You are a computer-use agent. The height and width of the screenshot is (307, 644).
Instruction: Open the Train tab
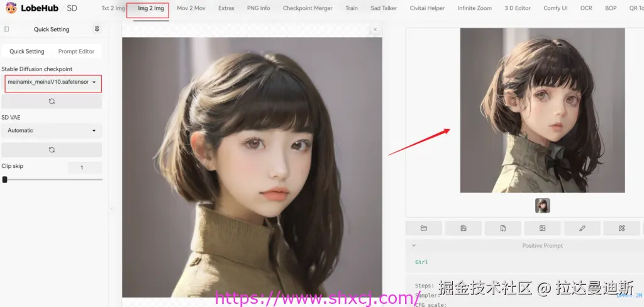[352, 8]
